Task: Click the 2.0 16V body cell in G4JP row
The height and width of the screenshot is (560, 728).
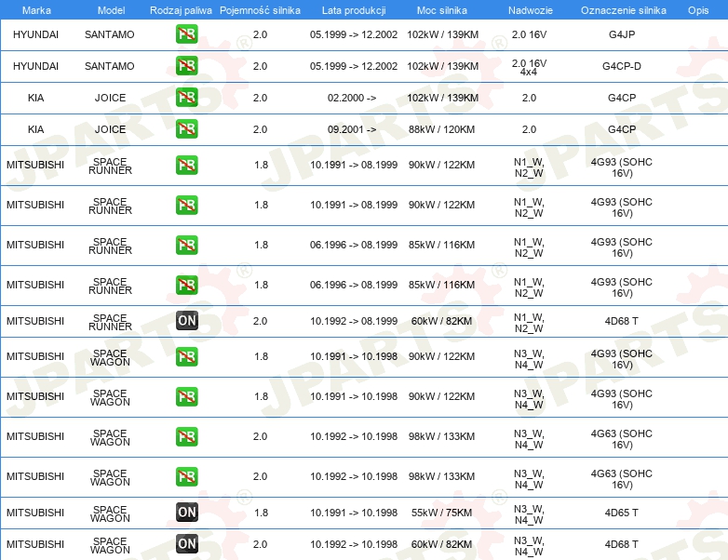Action: 529,34
